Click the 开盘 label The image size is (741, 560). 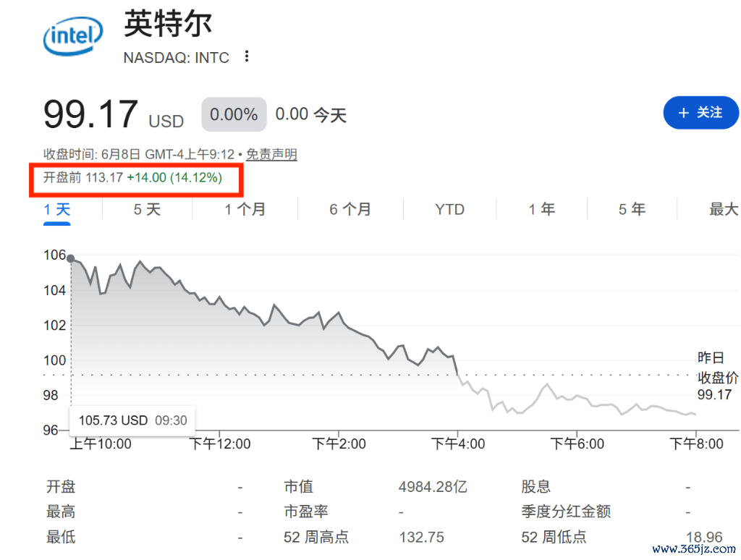pyautogui.click(x=61, y=487)
